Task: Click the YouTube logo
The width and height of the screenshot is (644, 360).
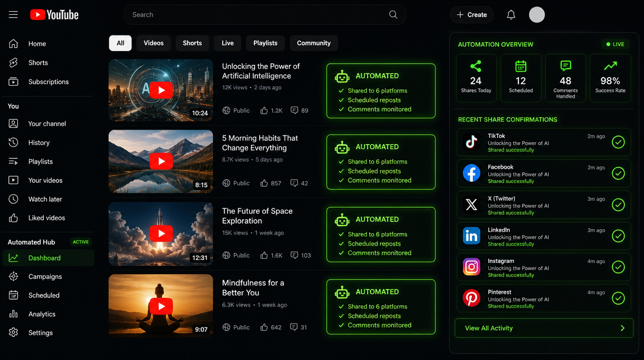Action: pos(54,15)
